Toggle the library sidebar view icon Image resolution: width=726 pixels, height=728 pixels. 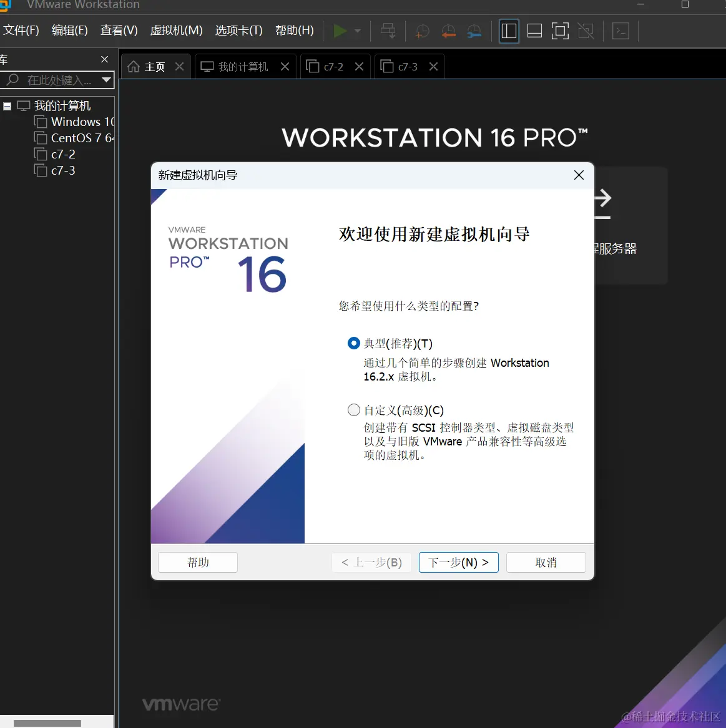tap(509, 31)
